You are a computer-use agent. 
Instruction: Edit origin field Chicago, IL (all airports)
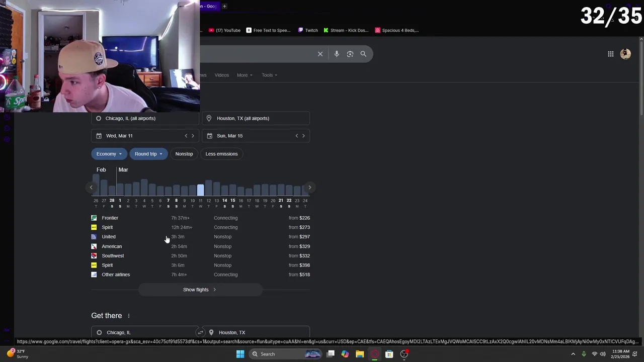[x=145, y=118]
